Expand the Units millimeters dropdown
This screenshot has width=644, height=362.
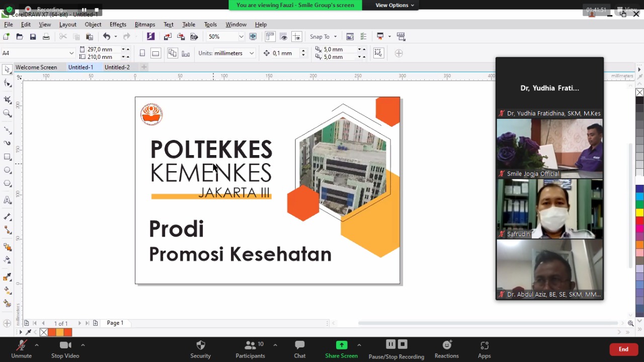252,53
